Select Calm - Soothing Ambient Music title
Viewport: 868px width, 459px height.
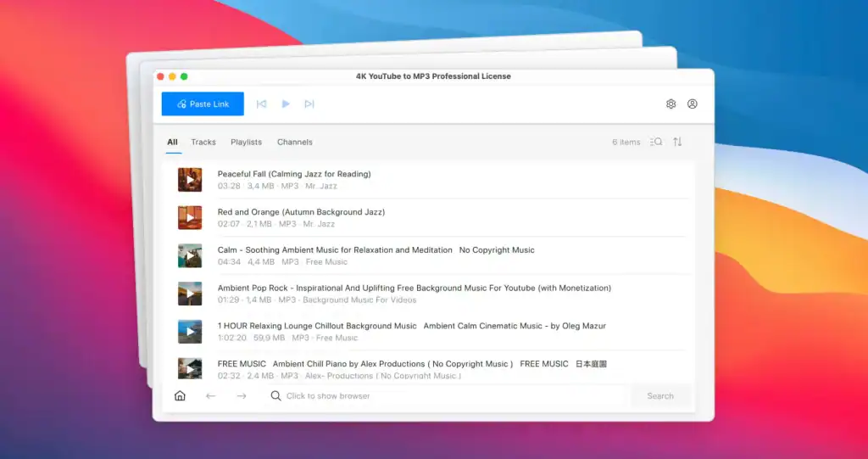click(376, 250)
